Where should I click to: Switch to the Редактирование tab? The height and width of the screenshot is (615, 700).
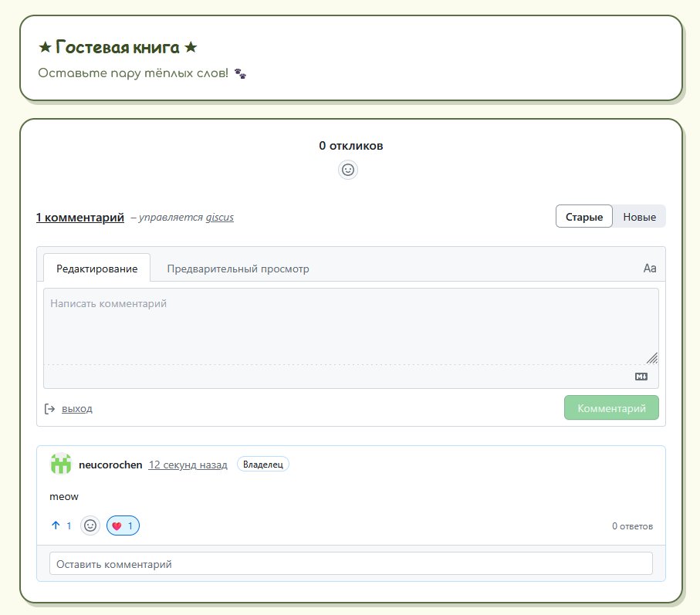(x=97, y=269)
